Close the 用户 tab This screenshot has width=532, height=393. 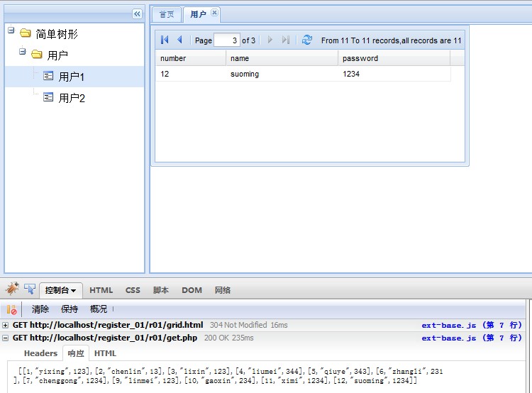[x=214, y=13]
